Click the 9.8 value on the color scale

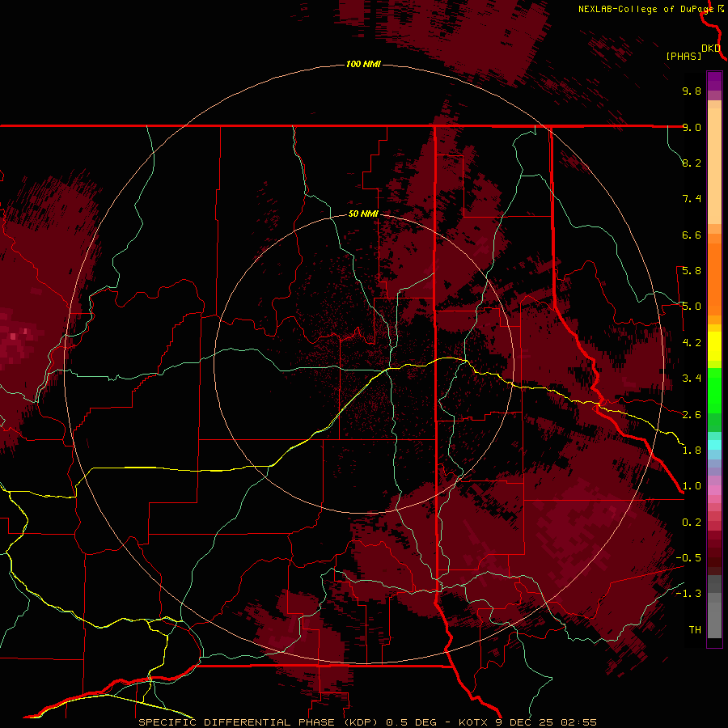(x=692, y=91)
